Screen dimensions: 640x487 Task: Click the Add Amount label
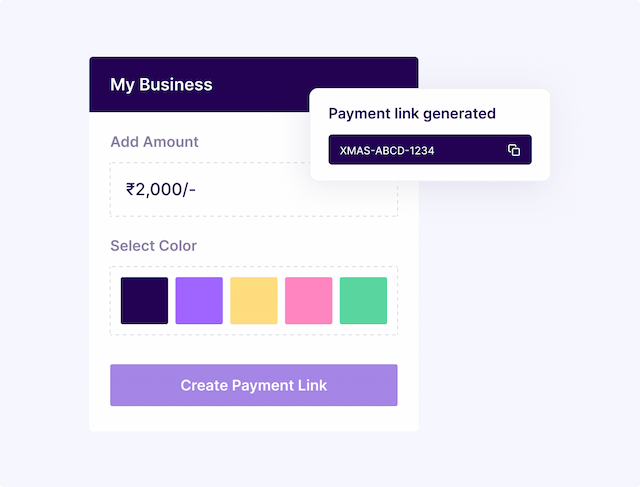154,142
